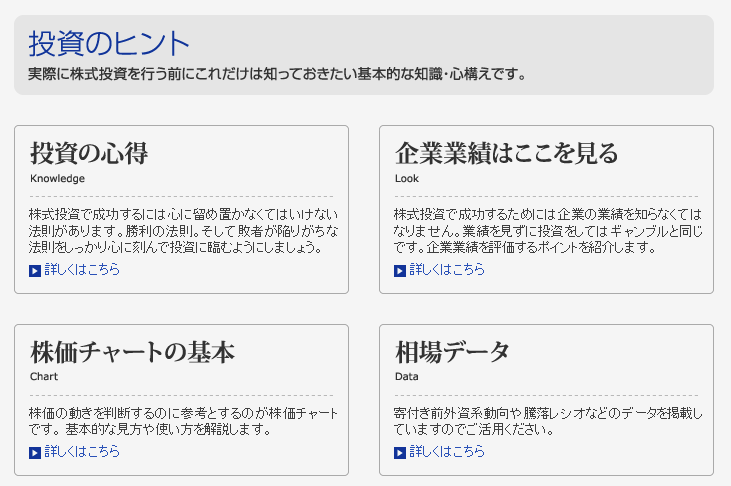Click the 寄付き前外資系動向 description paragraph
The image size is (731, 486).
[548, 421]
